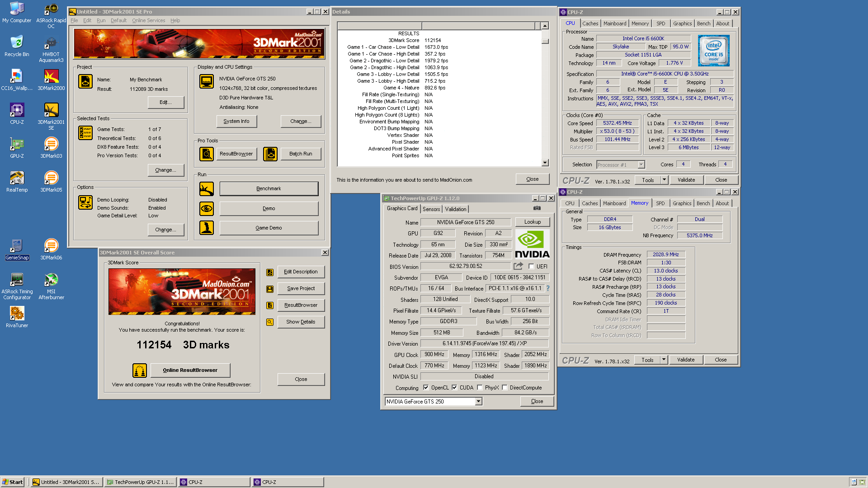This screenshot has width=868, height=488.
Task: Open the GPU selection dropdown in GPU-Z
Action: click(x=478, y=402)
